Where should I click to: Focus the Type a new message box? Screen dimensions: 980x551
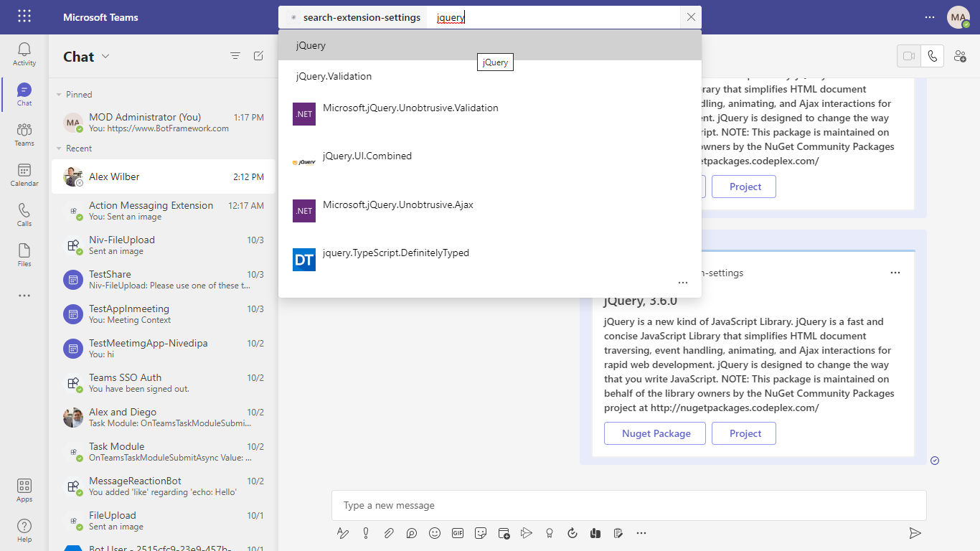628,505
